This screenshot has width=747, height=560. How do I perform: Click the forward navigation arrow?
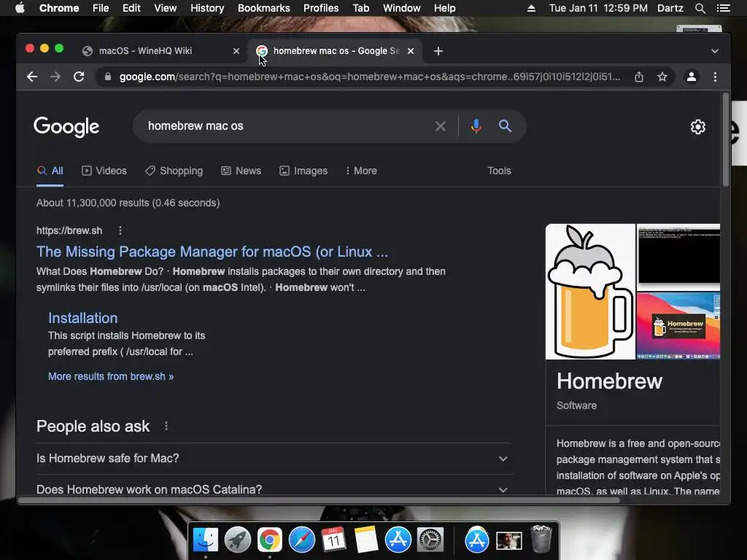click(55, 77)
